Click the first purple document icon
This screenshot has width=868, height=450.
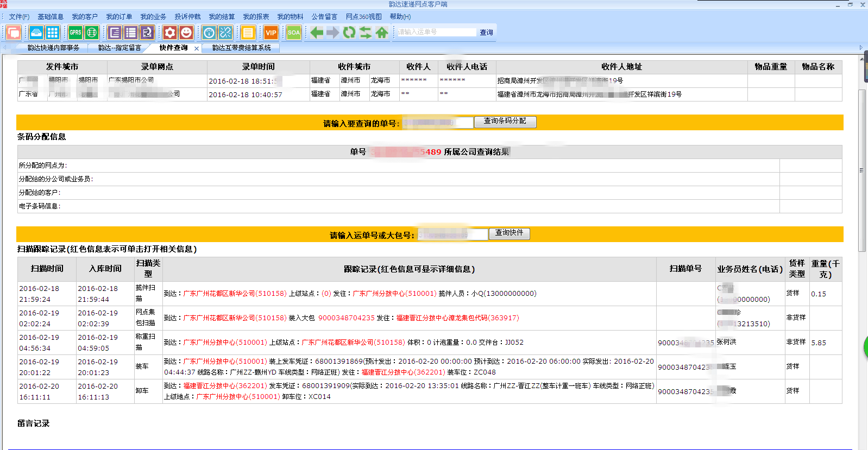pos(115,33)
